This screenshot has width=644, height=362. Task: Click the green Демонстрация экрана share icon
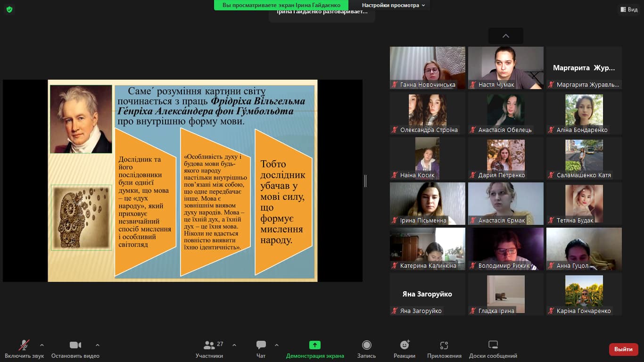pos(314,345)
